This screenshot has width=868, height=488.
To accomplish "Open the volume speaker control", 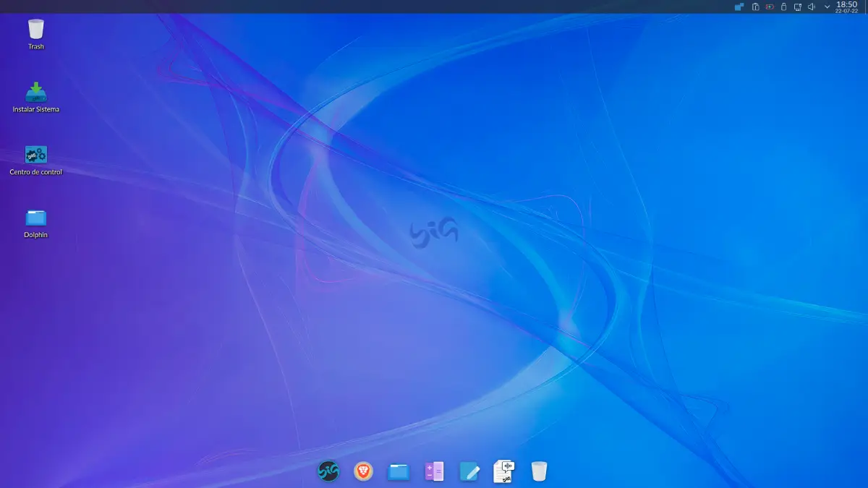I will tap(812, 7).
